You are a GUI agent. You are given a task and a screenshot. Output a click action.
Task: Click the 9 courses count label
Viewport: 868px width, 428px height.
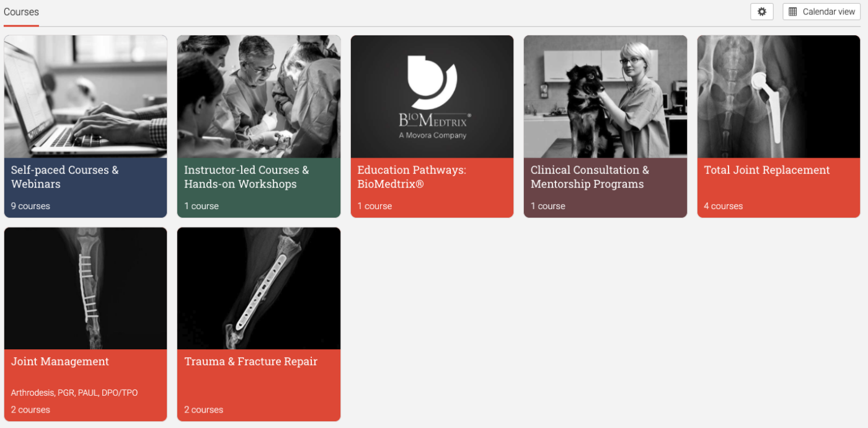(30, 206)
